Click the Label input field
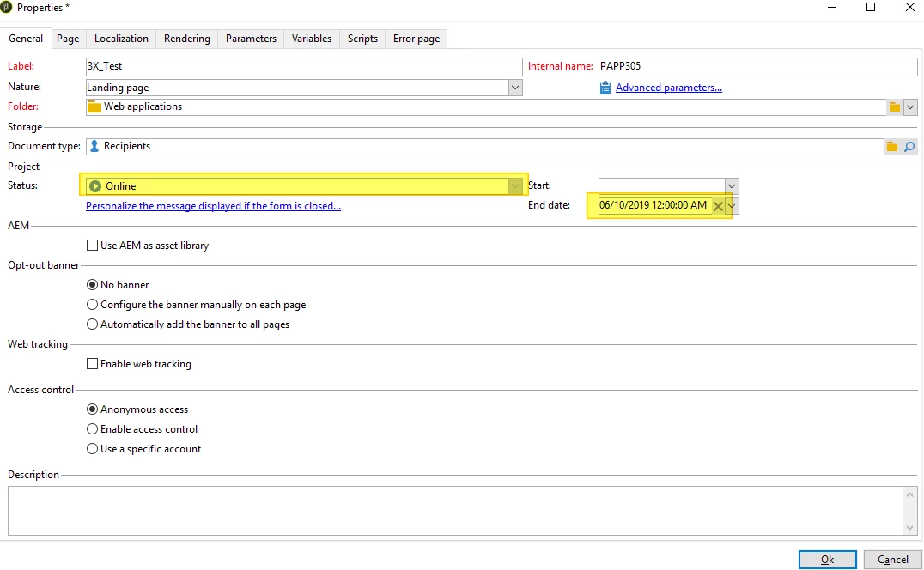This screenshot has width=924, height=570. (304, 67)
